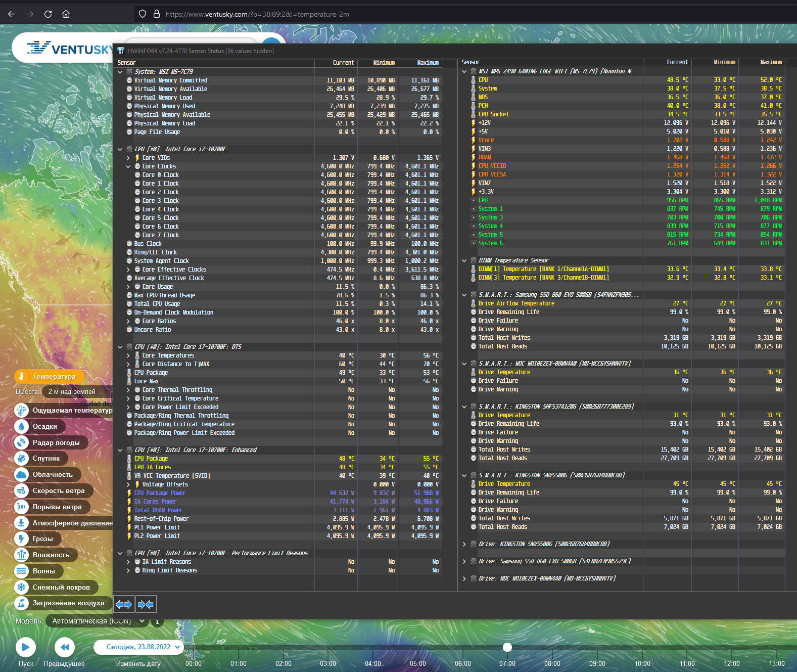Screen dimensions: 797x672
Task: Click the Maximum column header in right HWiNFO pane
Action: [x=763, y=62]
